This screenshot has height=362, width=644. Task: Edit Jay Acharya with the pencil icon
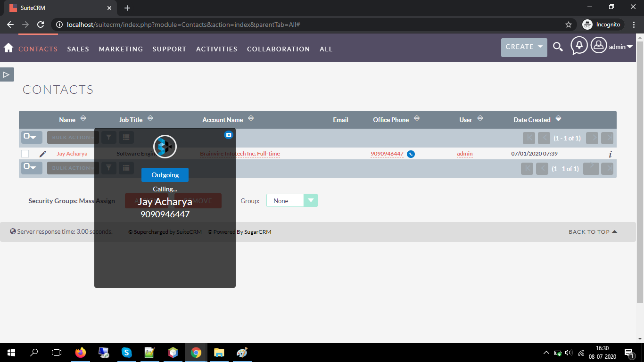(x=43, y=154)
